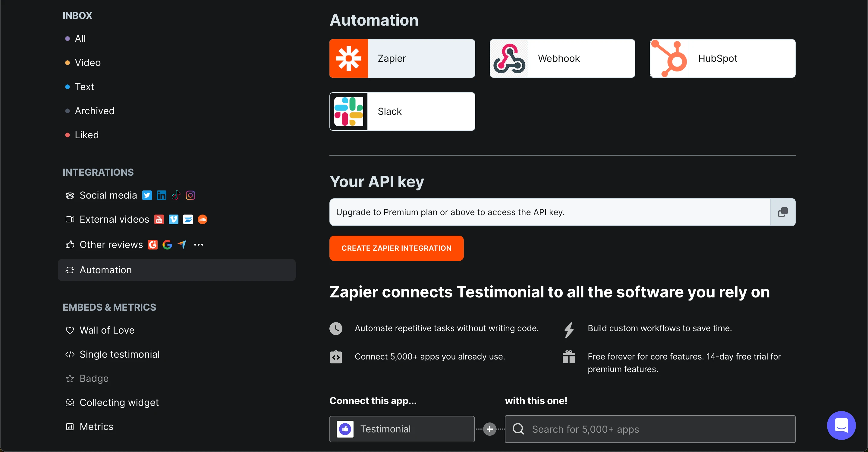Click the Twitter icon next to Social media
868x452 pixels.
(147, 195)
